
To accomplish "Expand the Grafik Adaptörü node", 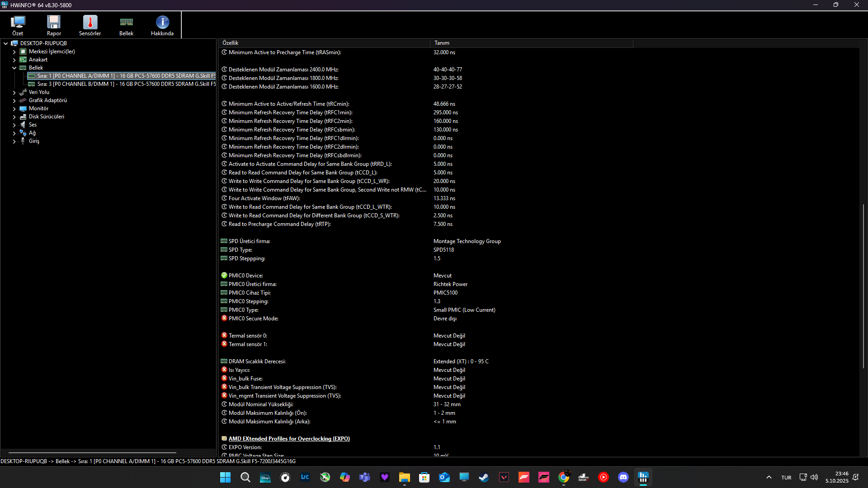I will click(x=14, y=100).
